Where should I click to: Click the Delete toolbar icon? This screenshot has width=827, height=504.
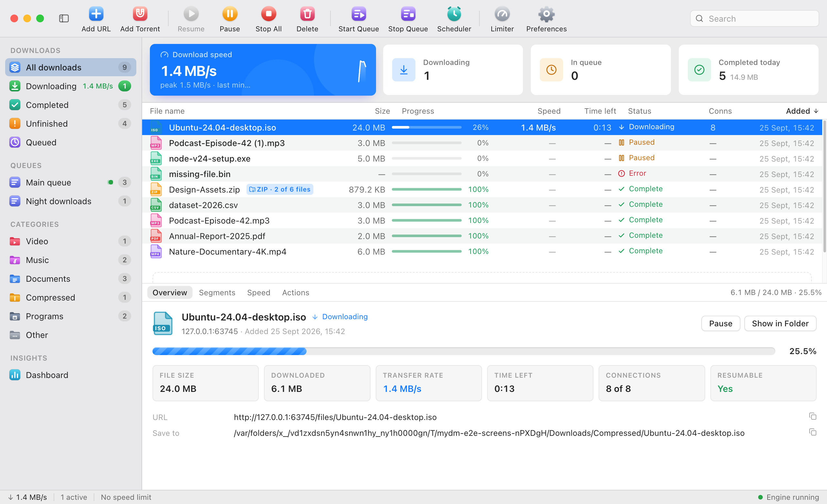[x=307, y=14]
